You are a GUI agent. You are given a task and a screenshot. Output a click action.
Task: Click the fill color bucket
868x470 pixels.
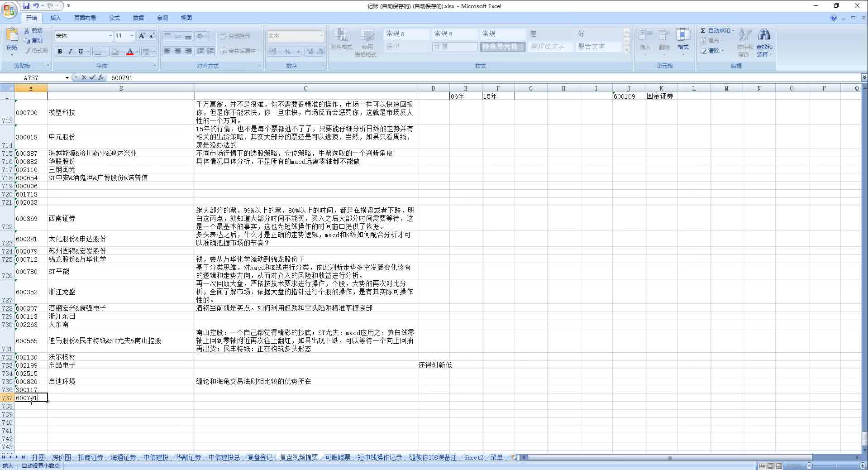(x=115, y=52)
